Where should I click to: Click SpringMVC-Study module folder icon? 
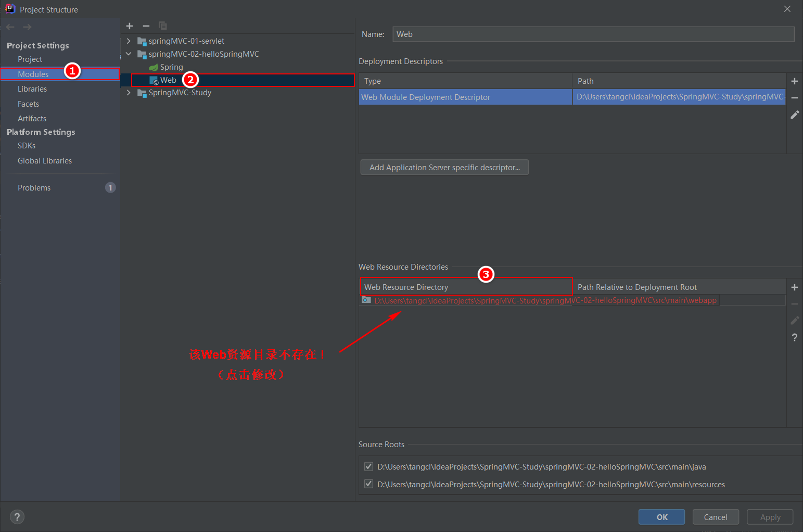coord(142,93)
